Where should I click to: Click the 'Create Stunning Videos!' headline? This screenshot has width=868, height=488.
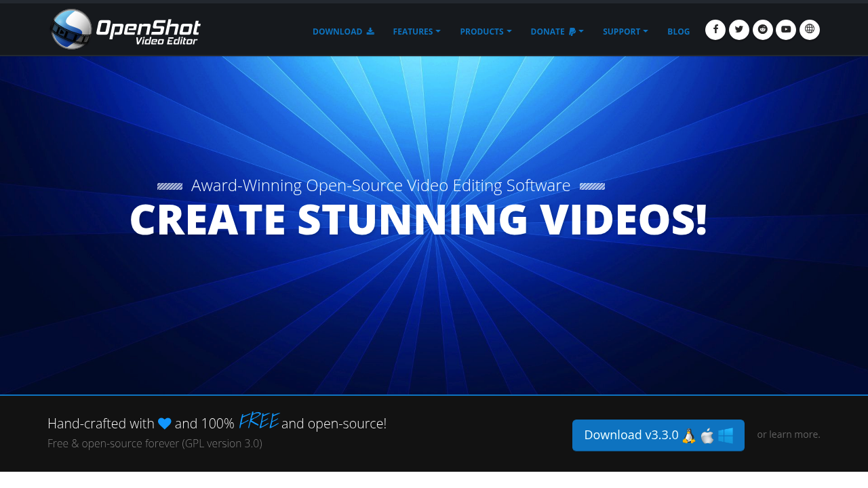(x=418, y=220)
